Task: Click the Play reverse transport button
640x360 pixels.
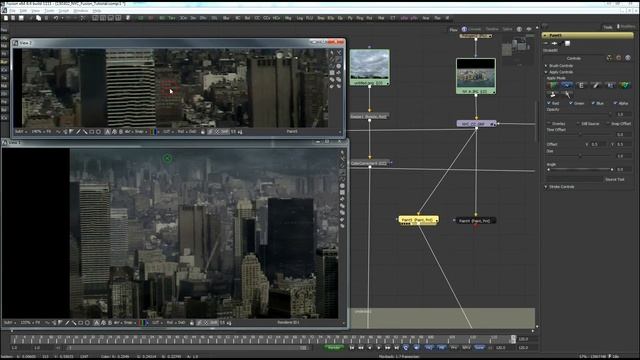Action: 370,348
